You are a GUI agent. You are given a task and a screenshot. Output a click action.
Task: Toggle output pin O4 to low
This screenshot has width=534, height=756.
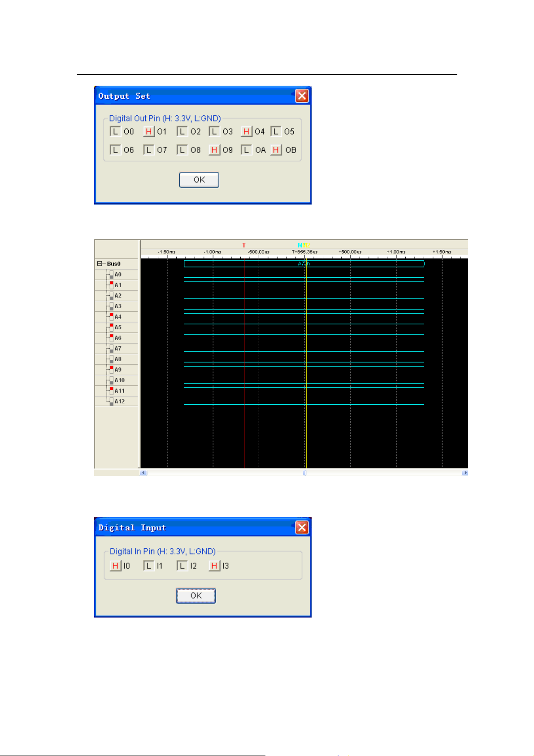click(247, 131)
